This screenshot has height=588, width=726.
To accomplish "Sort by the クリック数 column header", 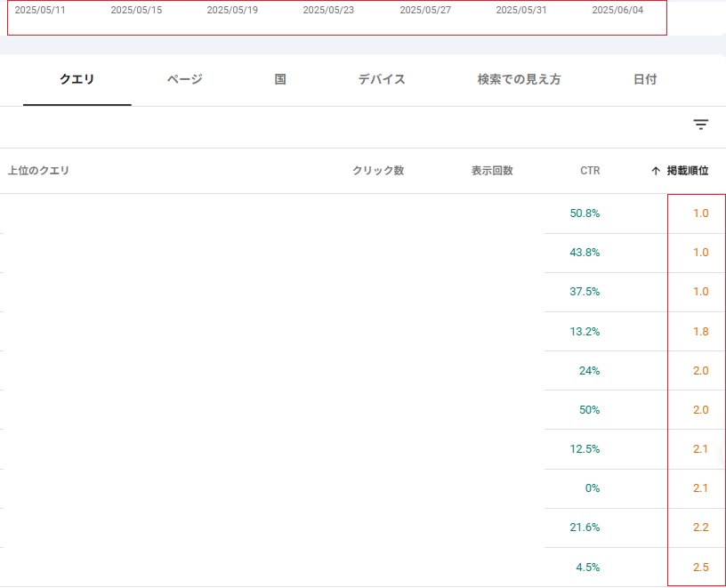I will (x=378, y=171).
